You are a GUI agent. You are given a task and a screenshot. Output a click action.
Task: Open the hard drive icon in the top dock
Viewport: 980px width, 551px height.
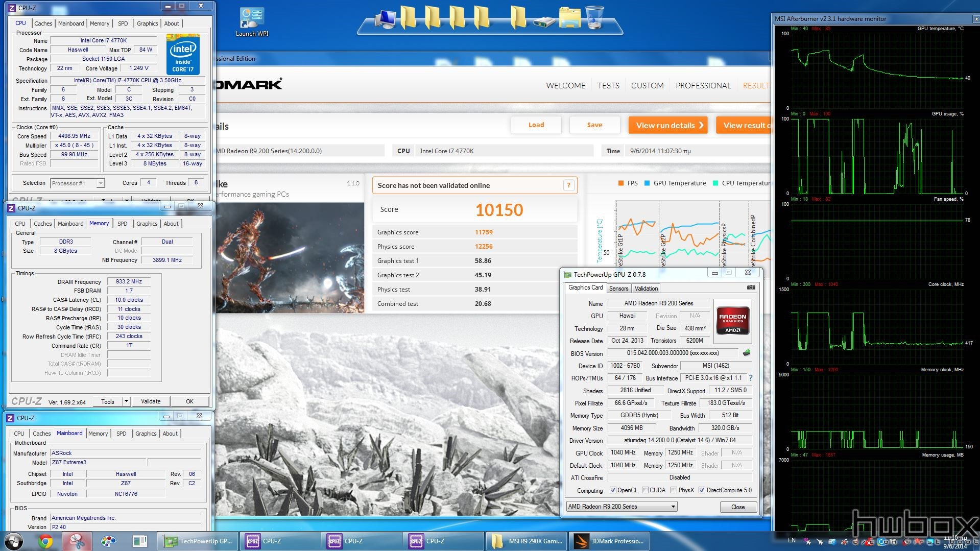pos(544,22)
